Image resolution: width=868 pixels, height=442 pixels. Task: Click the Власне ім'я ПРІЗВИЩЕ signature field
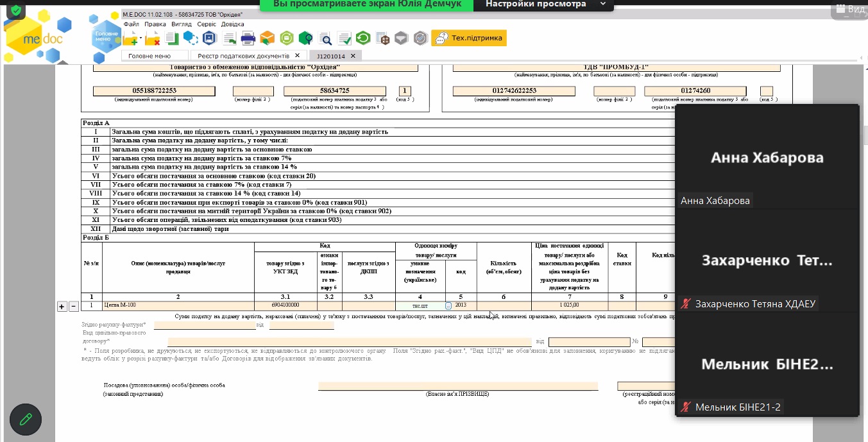[x=458, y=386]
